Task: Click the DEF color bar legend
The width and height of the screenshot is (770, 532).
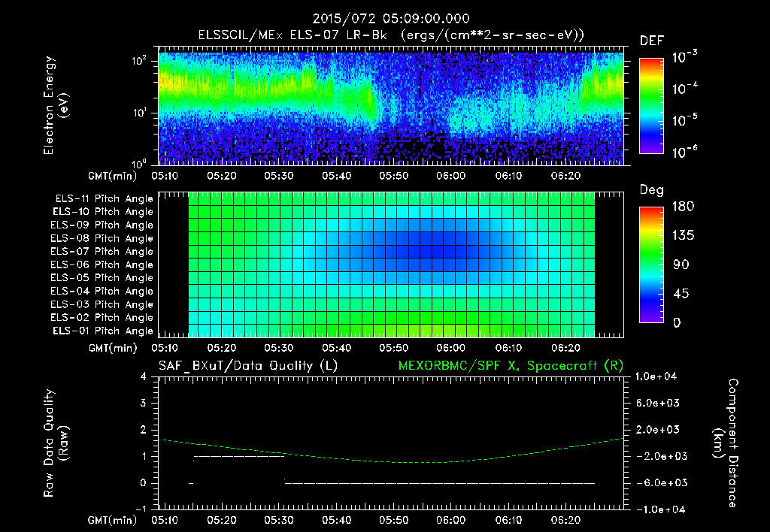Action: point(651,106)
